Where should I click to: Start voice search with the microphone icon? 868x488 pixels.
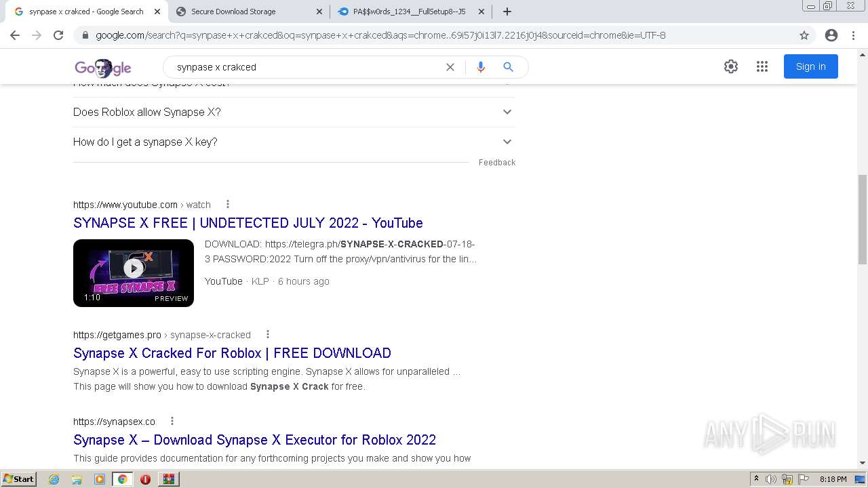tap(481, 67)
